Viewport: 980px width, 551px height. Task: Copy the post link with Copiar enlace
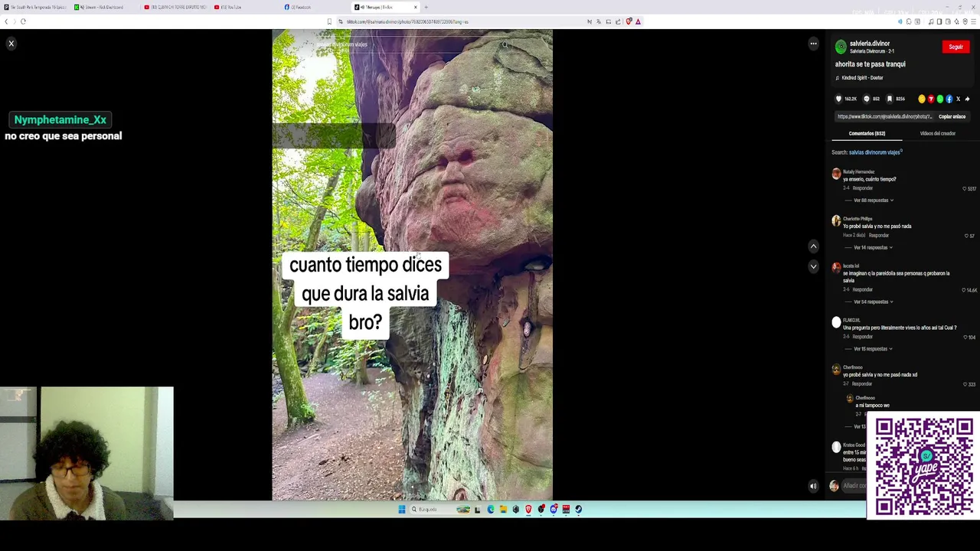952,116
